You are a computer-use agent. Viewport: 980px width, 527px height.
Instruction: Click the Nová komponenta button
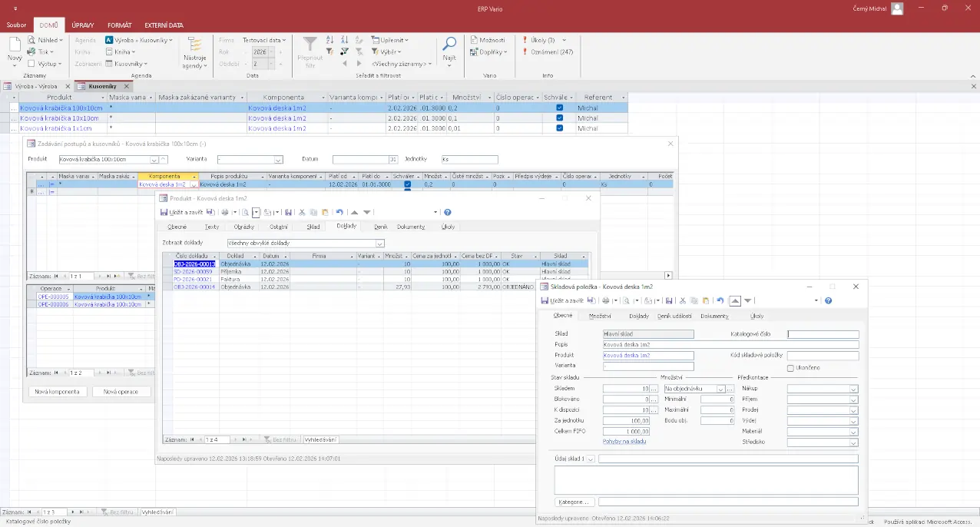tap(57, 392)
